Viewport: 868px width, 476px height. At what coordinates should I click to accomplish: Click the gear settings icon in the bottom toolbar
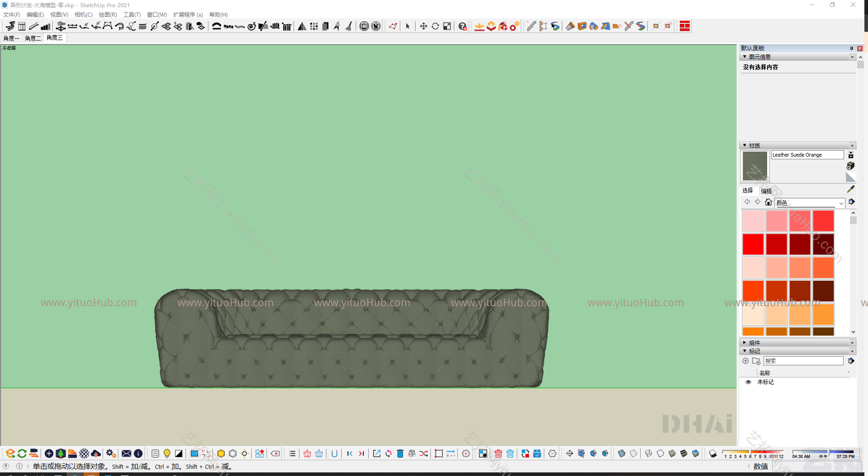click(466, 453)
